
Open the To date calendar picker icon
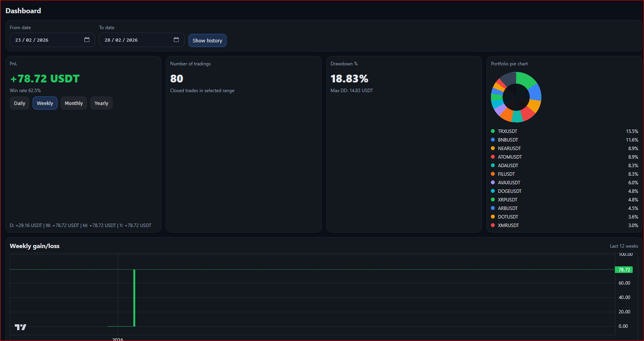point(176,40)
